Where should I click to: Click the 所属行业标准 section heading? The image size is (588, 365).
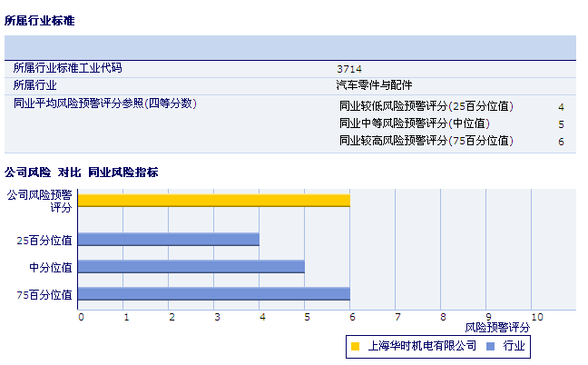(40, 20)
